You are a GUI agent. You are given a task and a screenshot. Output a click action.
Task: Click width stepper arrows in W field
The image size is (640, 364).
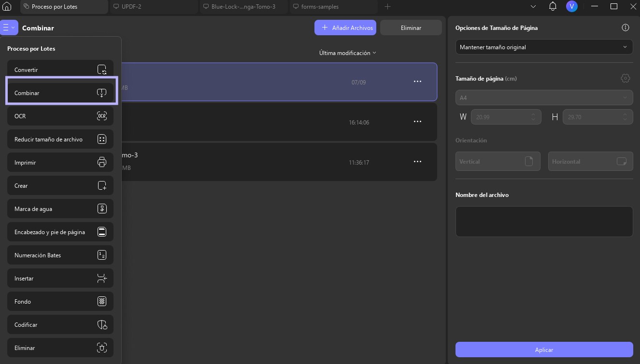tap(533, 117)
